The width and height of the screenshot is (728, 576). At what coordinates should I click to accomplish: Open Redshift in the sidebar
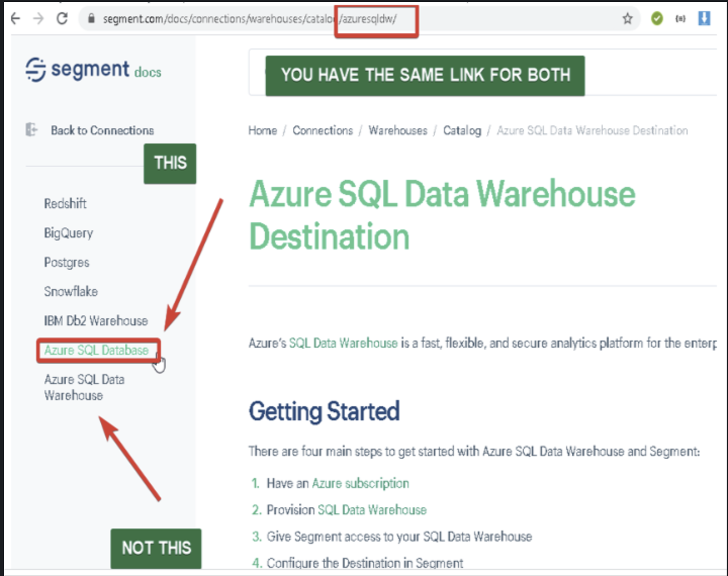pyautogui.click(x=65, y=204)
